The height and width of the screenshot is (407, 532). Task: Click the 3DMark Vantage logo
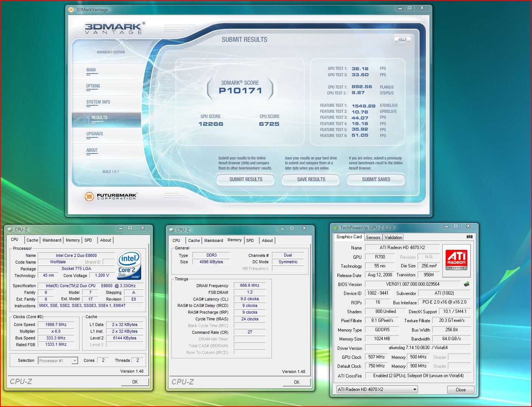(114, 28)
